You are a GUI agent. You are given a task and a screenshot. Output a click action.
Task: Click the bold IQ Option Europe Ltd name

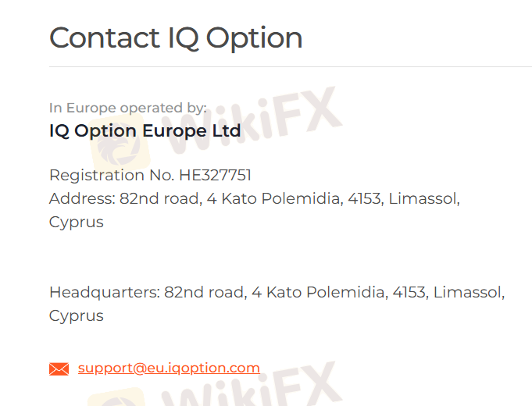(x=145, y=131)
